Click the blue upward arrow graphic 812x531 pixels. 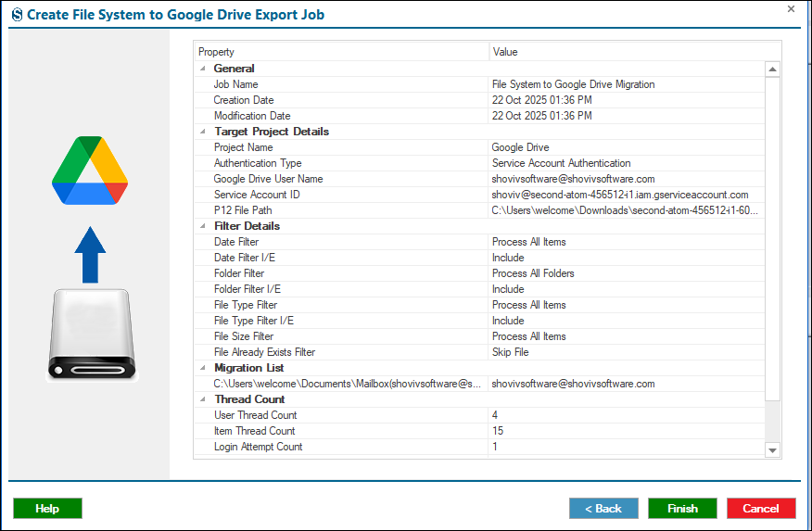(90, 255)
